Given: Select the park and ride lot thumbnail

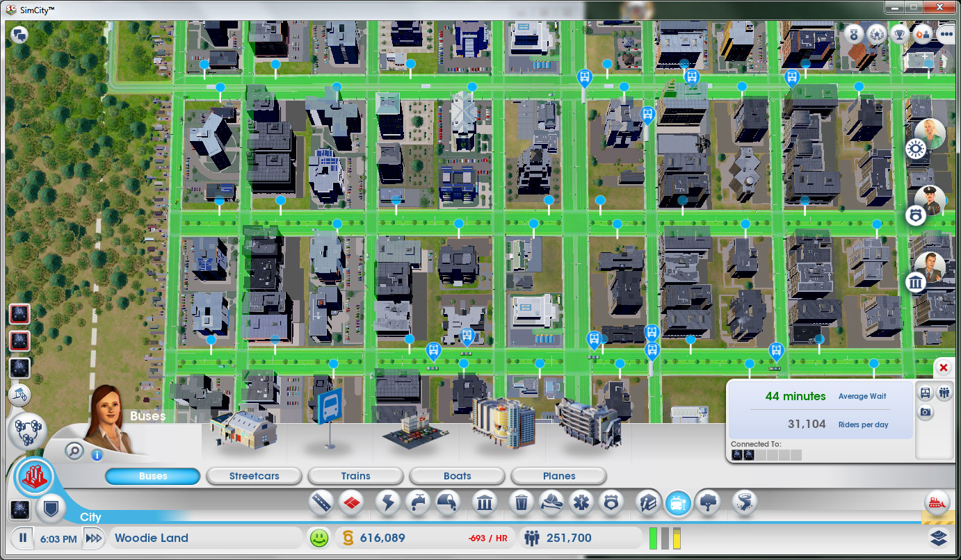Looking at the screenshot, I should (x=415, y=431).
